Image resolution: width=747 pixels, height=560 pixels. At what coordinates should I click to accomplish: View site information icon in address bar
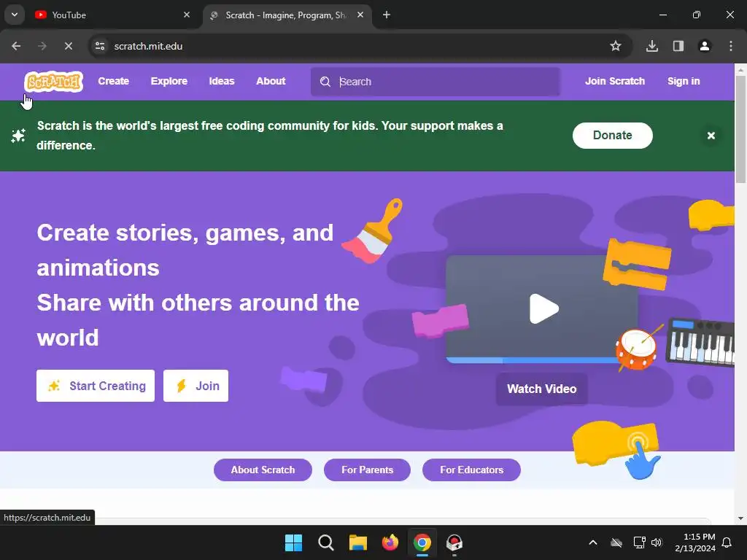(x=100, y=46)
